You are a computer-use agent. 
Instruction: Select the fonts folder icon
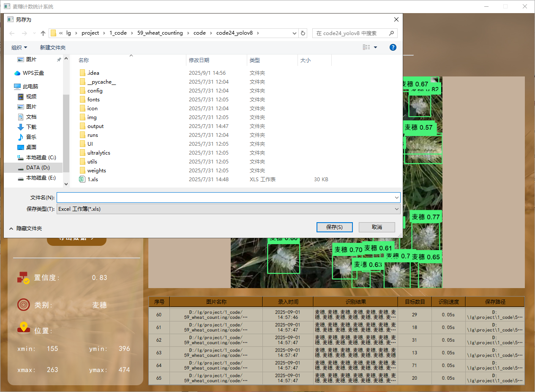coord(82,100)
